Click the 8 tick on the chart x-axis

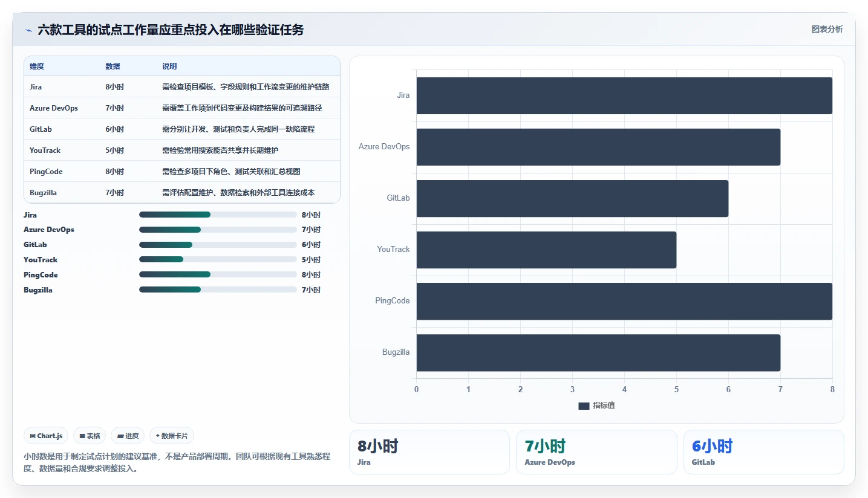tap(832, 389)
